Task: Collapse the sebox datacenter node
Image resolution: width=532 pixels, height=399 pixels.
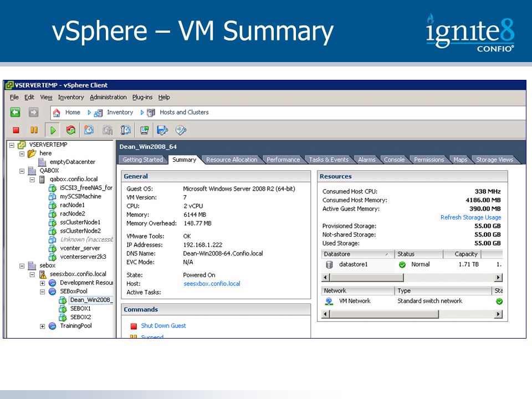Action: pos(22,266)
